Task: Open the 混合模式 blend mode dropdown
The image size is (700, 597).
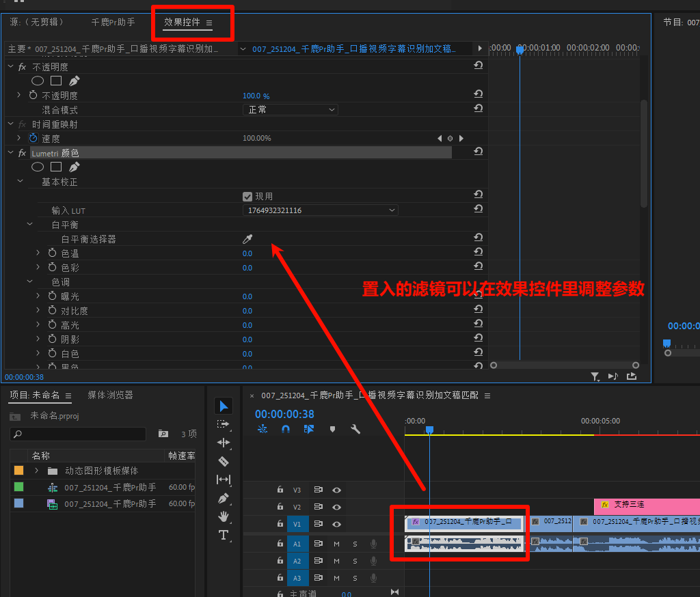Action: [291, 109]
